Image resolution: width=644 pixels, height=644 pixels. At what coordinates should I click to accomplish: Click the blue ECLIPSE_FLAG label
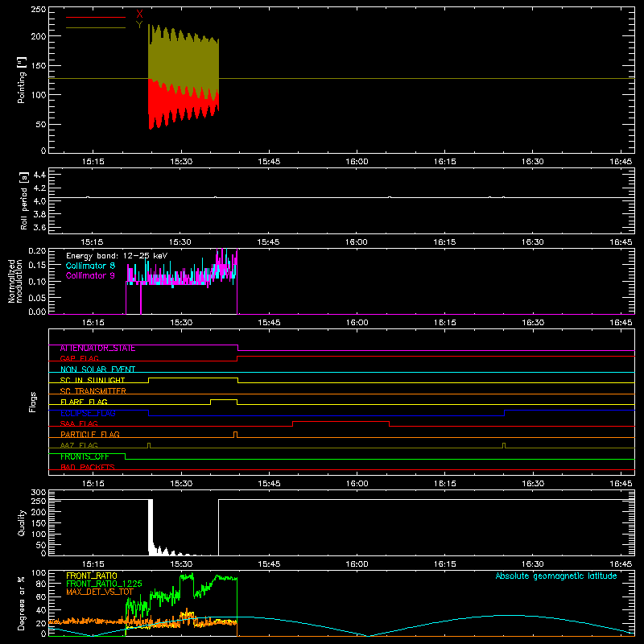(88, 413)
